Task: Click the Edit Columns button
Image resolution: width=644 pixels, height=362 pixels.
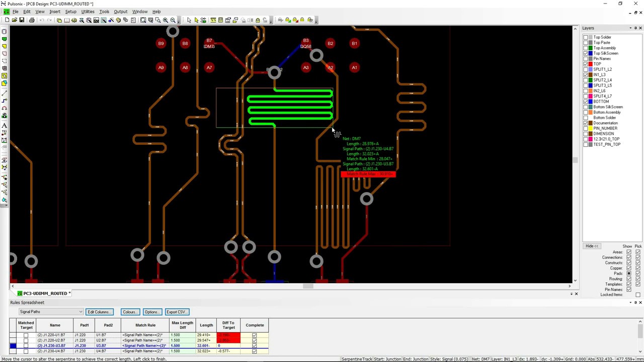Action: 99,312
